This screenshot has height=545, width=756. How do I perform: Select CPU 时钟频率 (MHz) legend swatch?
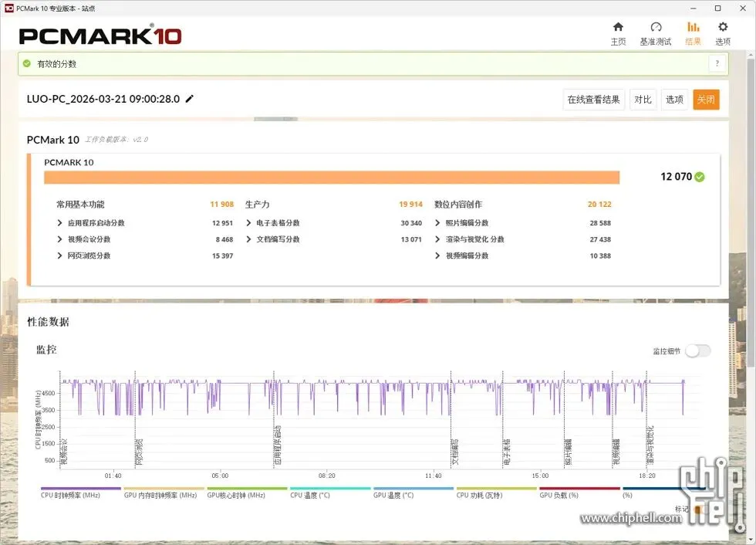coord(80,488)
